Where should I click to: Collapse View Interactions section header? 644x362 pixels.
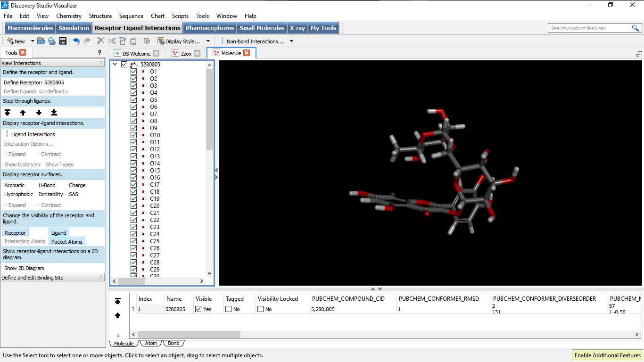(x=53, y=63)
